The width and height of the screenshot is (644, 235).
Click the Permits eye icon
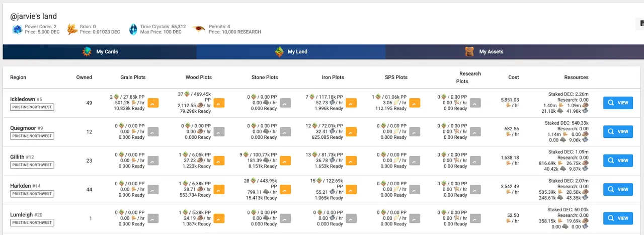[199, 29]
